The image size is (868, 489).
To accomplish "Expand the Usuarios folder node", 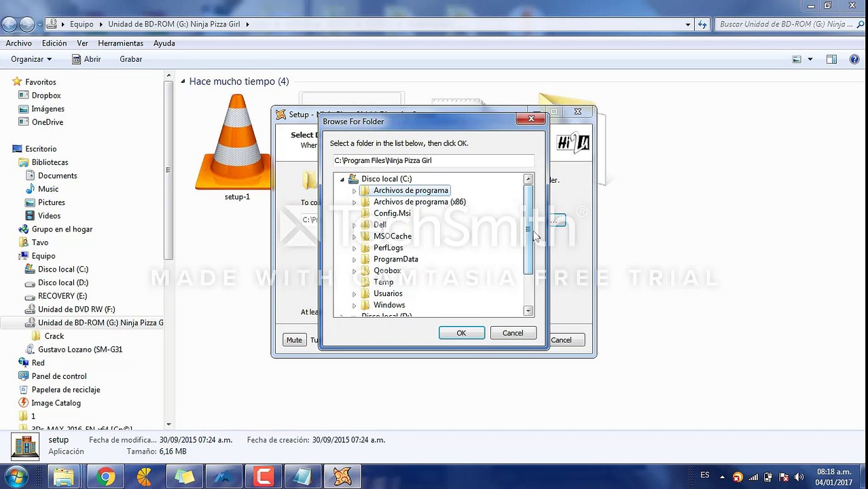I will pos(354,293).
